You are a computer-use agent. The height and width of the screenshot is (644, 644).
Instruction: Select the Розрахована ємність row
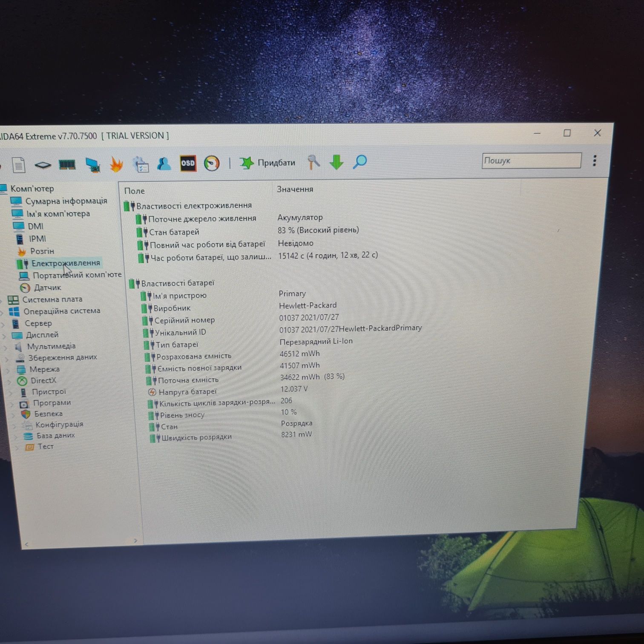(x=233, y=355)
